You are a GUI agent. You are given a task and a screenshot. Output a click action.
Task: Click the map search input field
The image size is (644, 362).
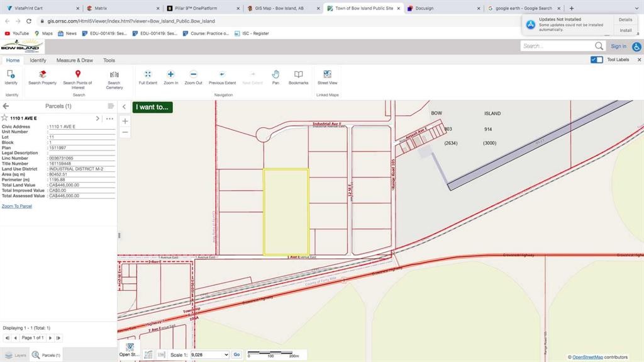coord(557,46)
